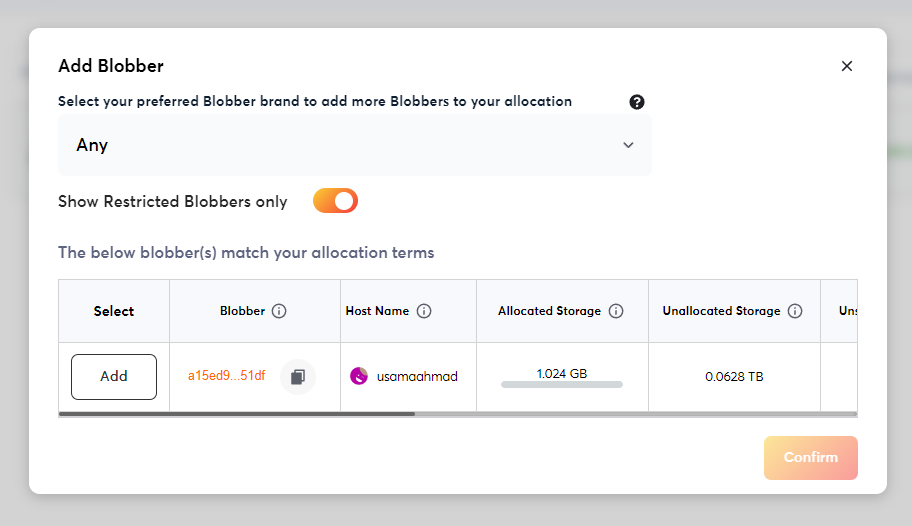912x526 pixels.
Task: Open the Blobber brand dropdown showing Any
Action: (x=355, y=145)
